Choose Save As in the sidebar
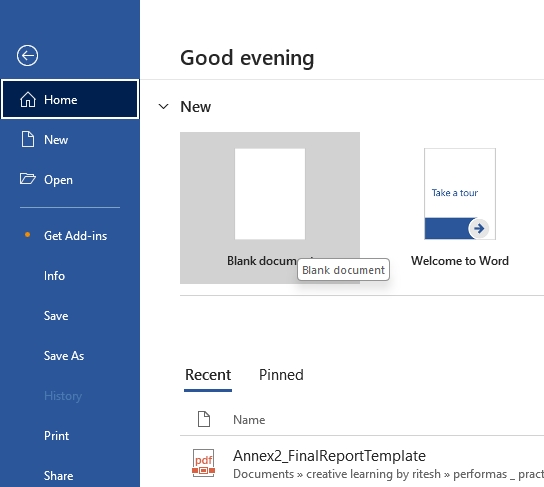Image resolution: width=544 pixels, height=487 pixels. (70, 356)
